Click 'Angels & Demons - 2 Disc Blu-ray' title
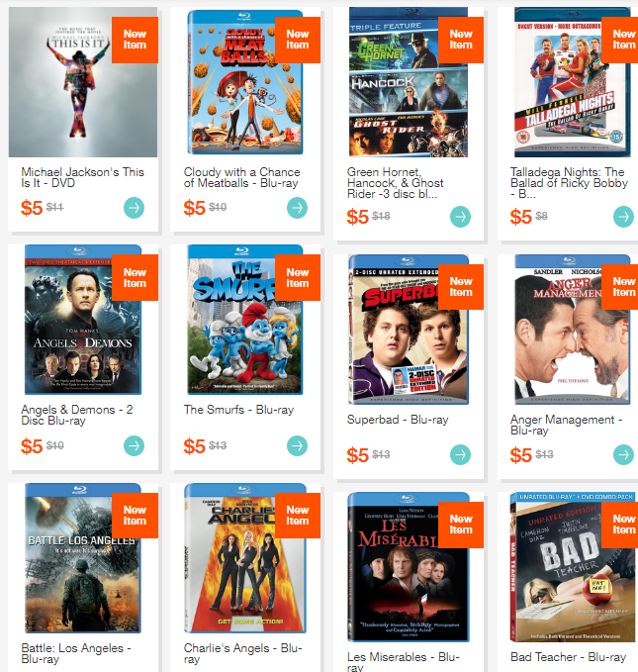This screenshot has height=672, width=638. (77, 415)
